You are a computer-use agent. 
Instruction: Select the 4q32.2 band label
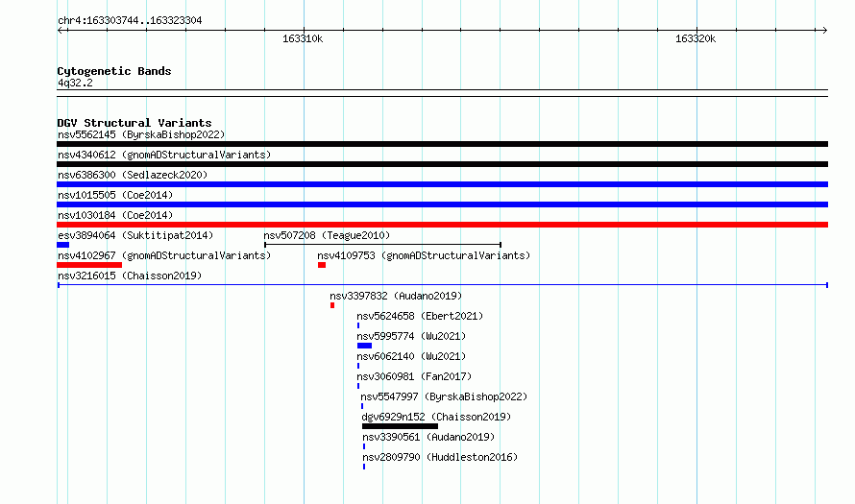(75, 84)
